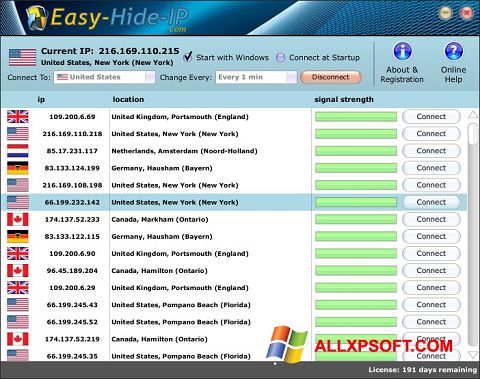Select IP address 216.169.108.198

coord(72,185)
